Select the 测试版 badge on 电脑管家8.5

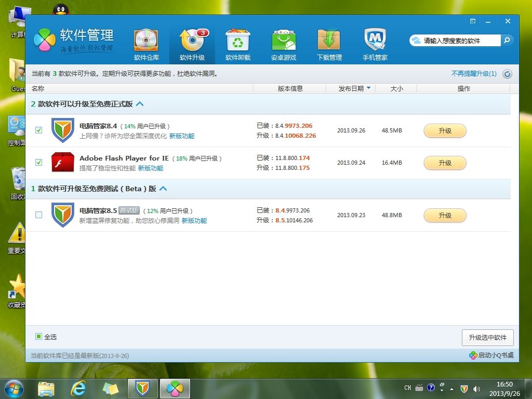129,210
